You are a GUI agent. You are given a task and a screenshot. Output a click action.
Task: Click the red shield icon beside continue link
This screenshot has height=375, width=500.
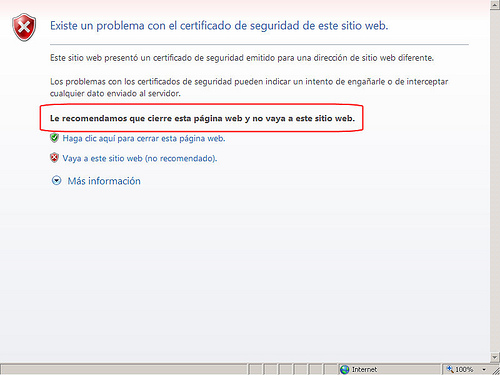(54, 157)
